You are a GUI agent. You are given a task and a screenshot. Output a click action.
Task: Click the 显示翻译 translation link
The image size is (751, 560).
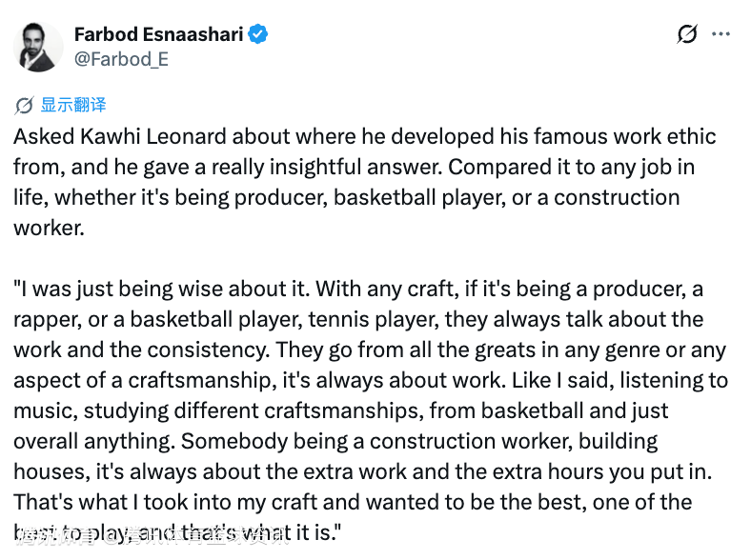73,105
